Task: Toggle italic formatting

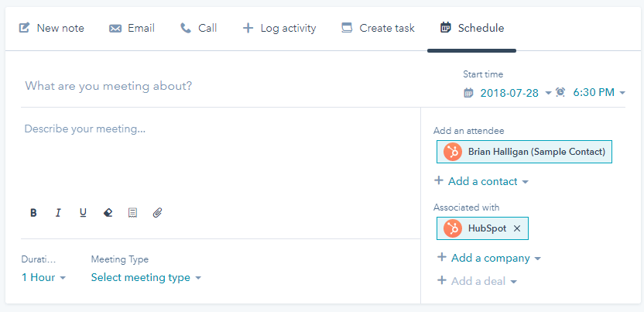Action: pyautogui.click(x=58, y=213)
